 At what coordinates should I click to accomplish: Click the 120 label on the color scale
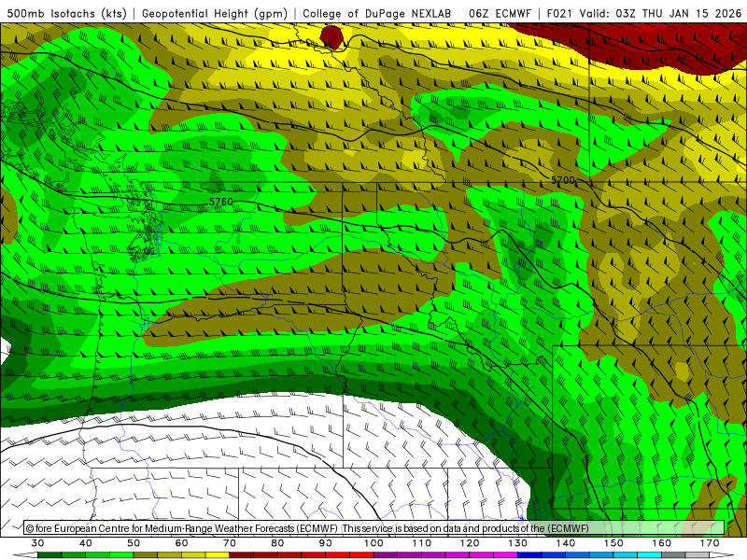coord(470,543)
